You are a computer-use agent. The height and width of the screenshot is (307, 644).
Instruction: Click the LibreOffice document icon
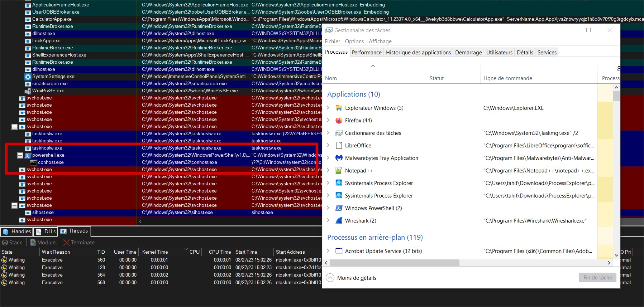(x=339, y=145)
